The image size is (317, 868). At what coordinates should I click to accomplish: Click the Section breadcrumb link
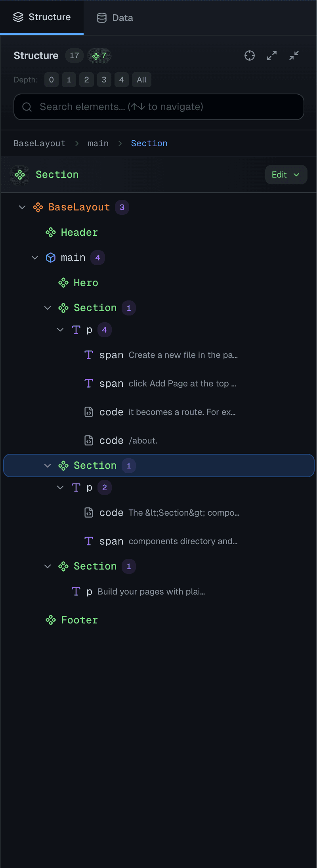click(149, 143)
